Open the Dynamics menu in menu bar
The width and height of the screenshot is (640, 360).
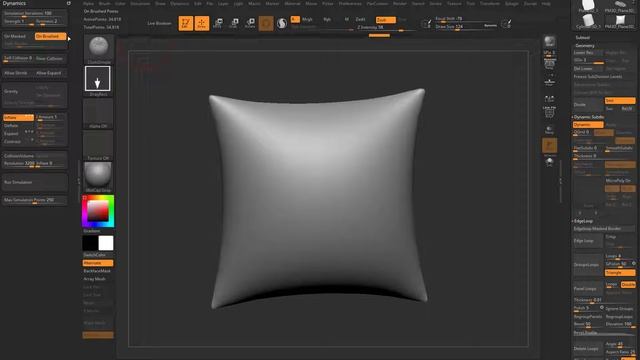click(x=180, y=3)
